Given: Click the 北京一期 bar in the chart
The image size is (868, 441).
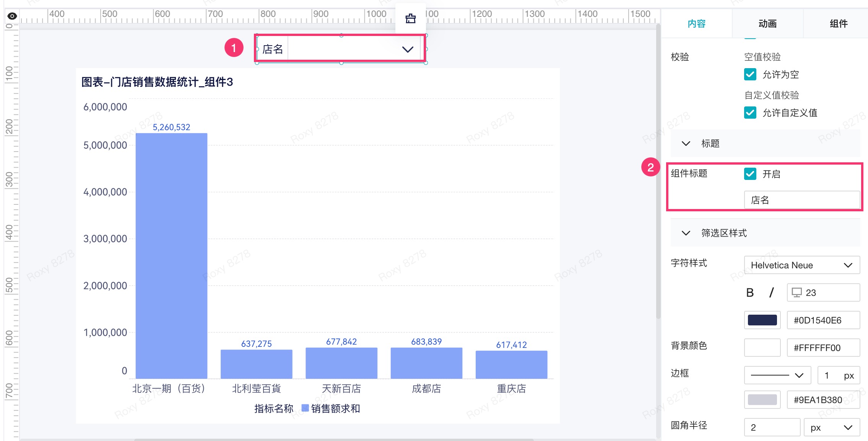Looking at the screenshot, I should (x=171, y=256).
